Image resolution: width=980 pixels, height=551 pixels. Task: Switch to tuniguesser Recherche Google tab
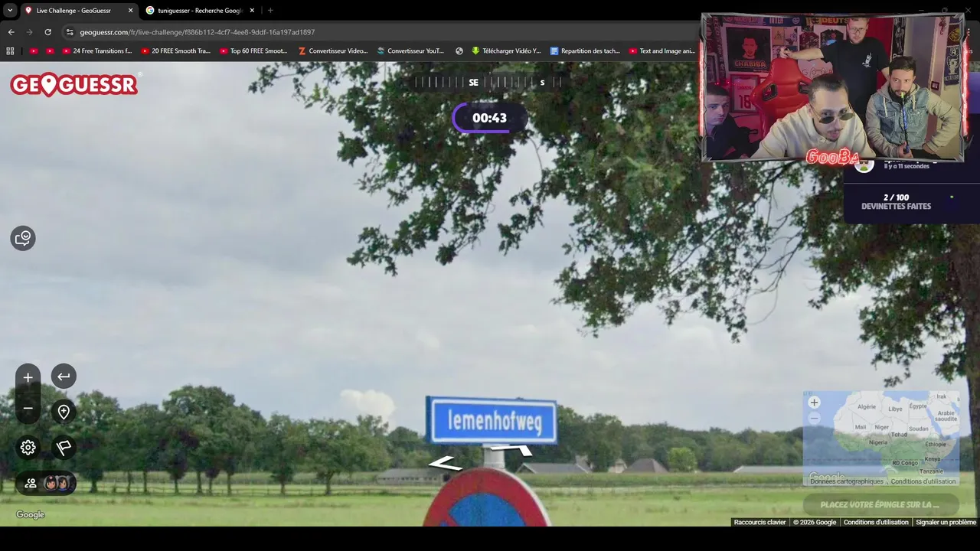pyautogui.click(x=199, y=11)
